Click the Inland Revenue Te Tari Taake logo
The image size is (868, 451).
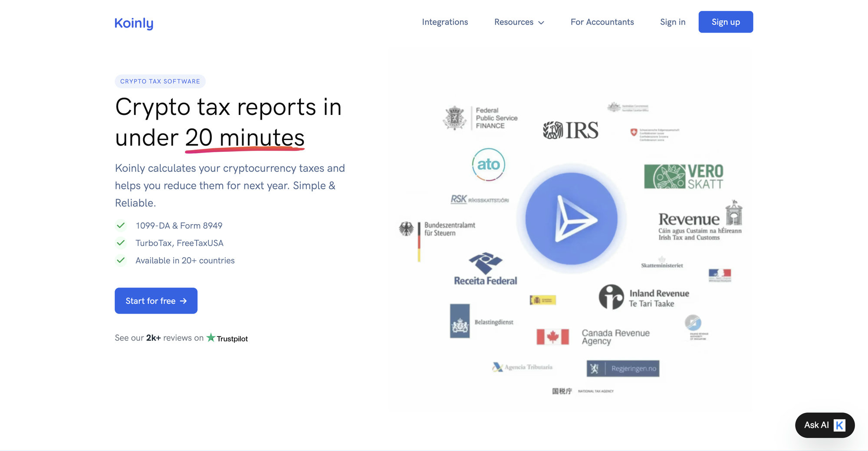pyautogui.click(x=644, y=297)
